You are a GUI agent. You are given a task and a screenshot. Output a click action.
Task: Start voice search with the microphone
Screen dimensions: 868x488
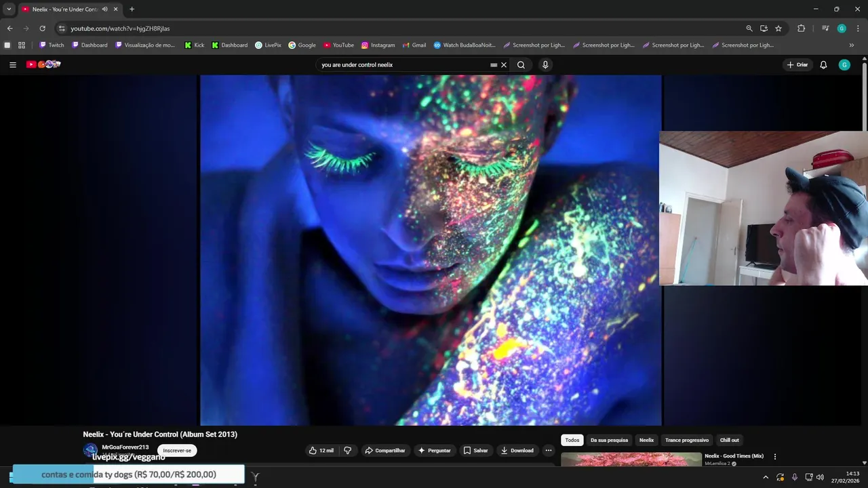[545, 65]
